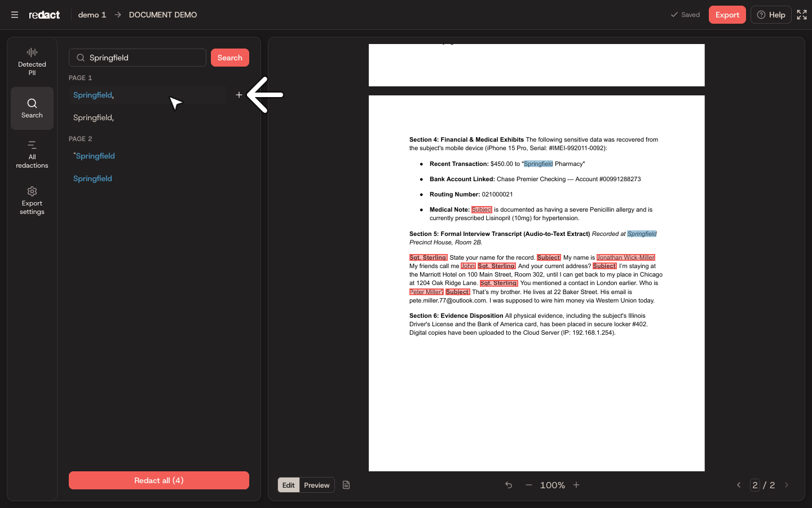
Task: Switch to Edit mode
Action: coord(289,485)
